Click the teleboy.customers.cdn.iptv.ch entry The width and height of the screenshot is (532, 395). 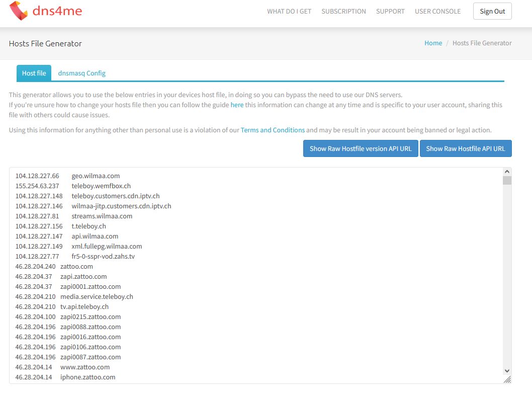(x=115, y=196)
